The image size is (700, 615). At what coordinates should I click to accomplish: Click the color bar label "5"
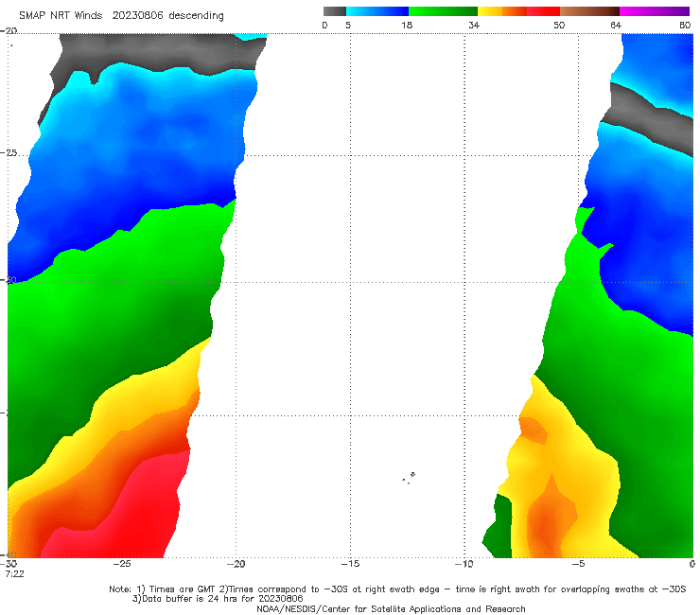click(x=348, y=25)
